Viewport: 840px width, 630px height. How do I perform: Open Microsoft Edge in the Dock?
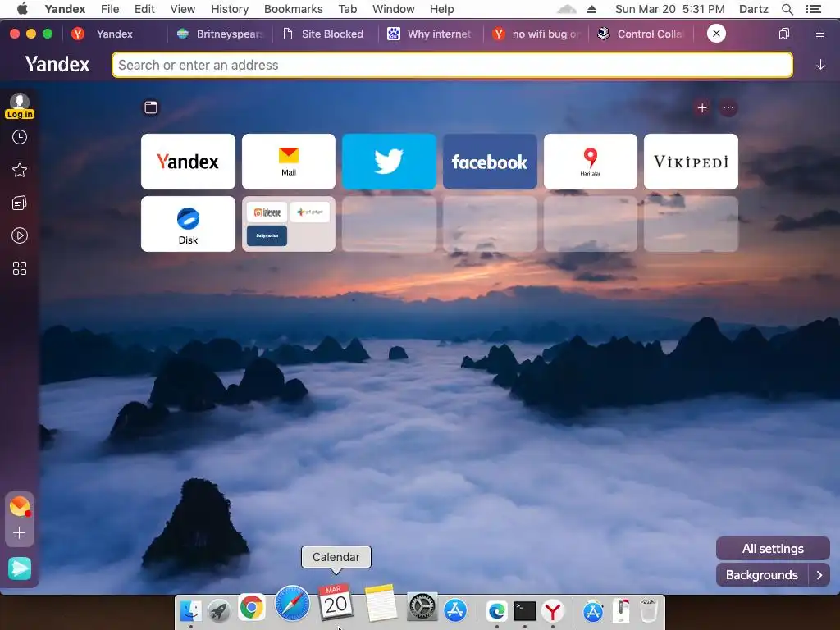pos(496,610)
